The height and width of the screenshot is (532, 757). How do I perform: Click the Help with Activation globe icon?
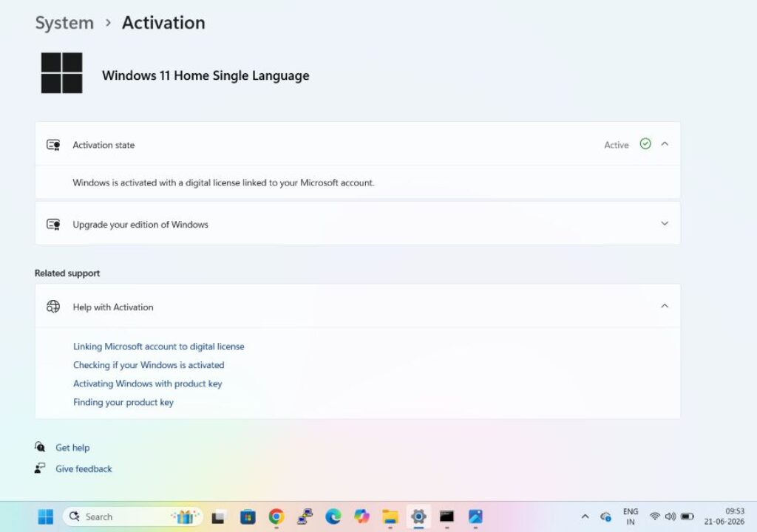point(53,307)
